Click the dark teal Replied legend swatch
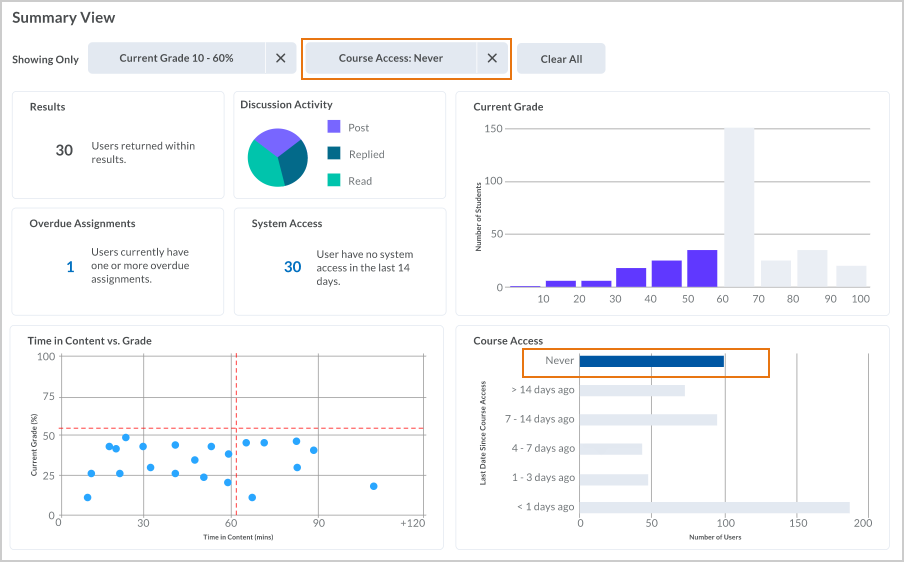The image size is (904, 563). click(334, 154)
